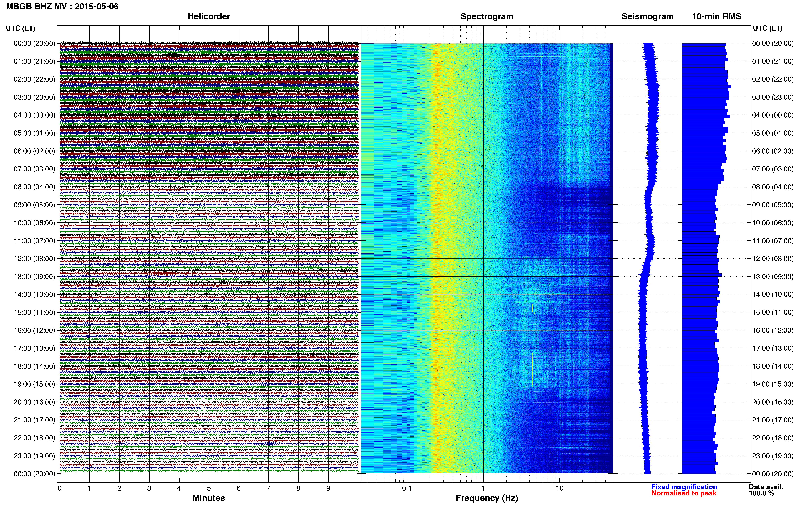Image resolution: width=812 pixels, height=508 pixels.
Task: Click left time label '00:00 (20:00)' at top
Action: click(34, 43)
